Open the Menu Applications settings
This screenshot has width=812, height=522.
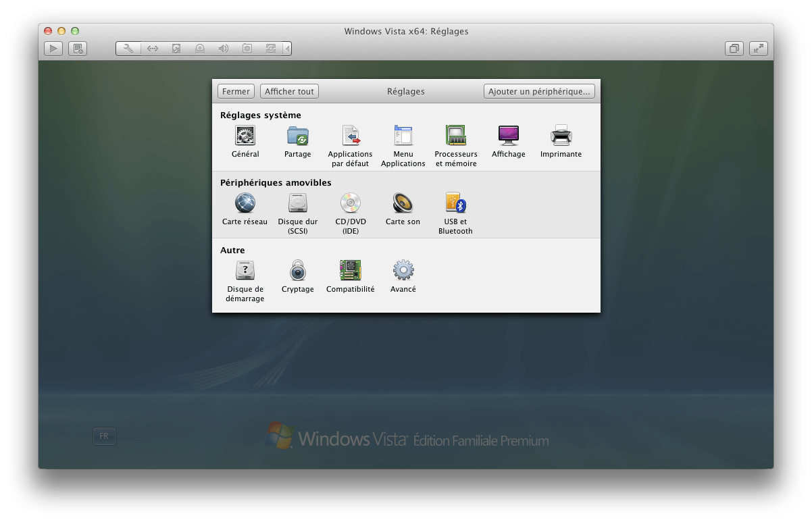[x=403, y=146]
